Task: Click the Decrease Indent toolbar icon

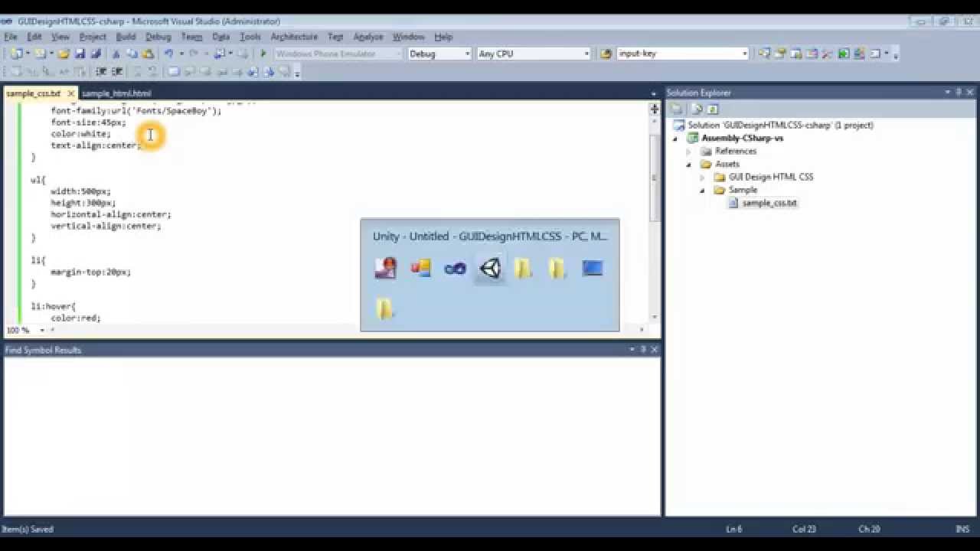Action: coord(101,72)
